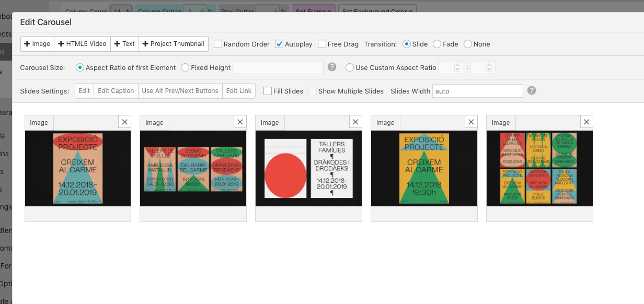
Task: Select Use Custom Aspect Ratio option
Action: pyautogui.click(x=350, y=67)
